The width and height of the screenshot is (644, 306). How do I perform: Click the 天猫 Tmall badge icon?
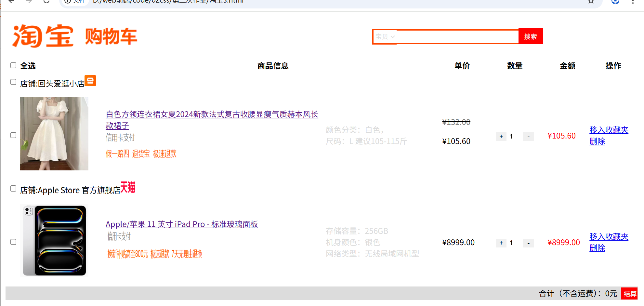(x=128, y=187)
